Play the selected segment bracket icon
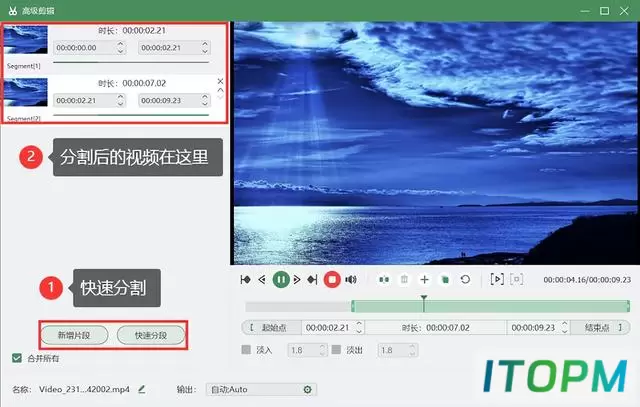The height and width of the screenshot is (407, 640). [497, 280]
